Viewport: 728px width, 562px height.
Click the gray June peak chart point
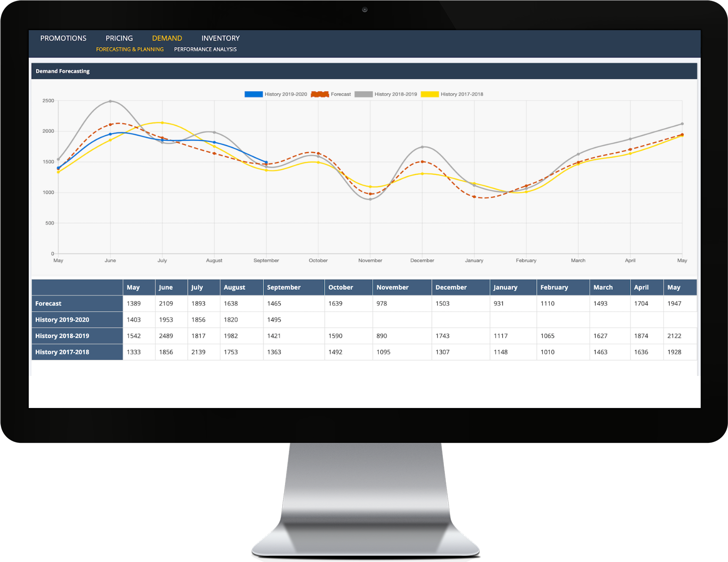[x=110, y=101]
